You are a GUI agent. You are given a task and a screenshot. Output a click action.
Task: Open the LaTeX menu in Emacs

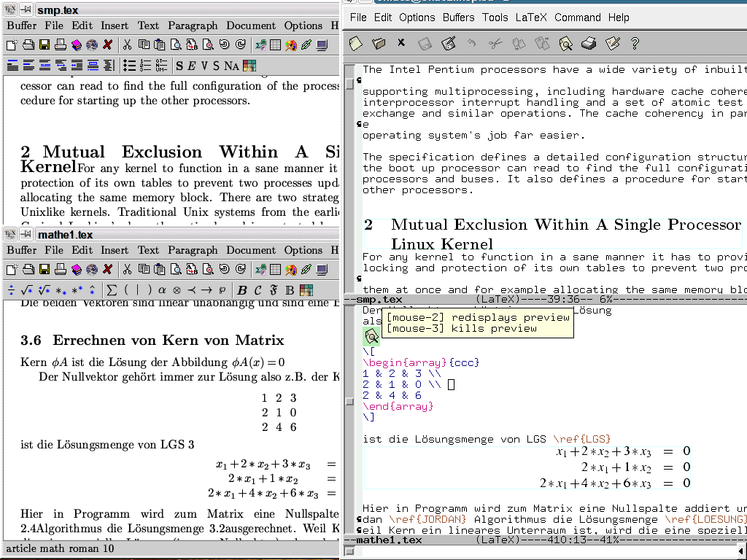tap(531, 17)
